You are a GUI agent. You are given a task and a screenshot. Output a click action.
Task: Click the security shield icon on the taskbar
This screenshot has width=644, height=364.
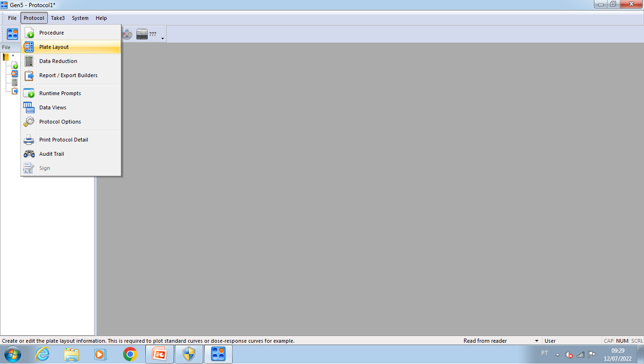pos(189,355)
